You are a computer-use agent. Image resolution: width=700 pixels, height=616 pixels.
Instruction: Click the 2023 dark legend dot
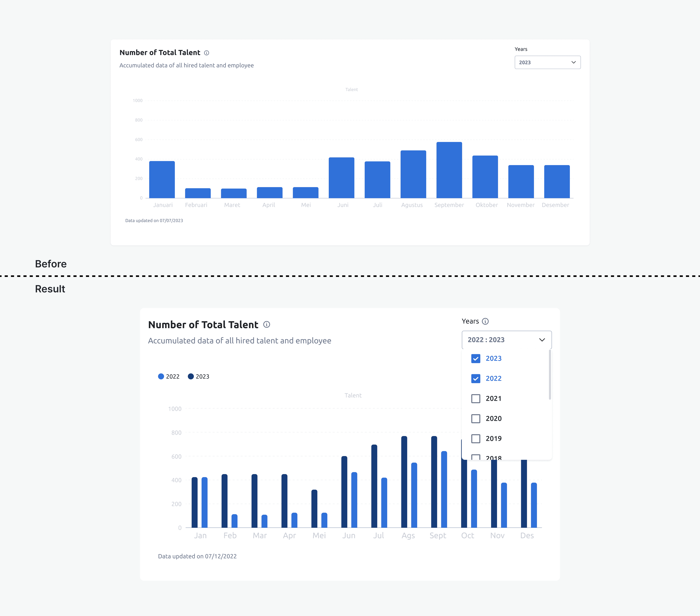pyautogui.click(x=191, y=376)
